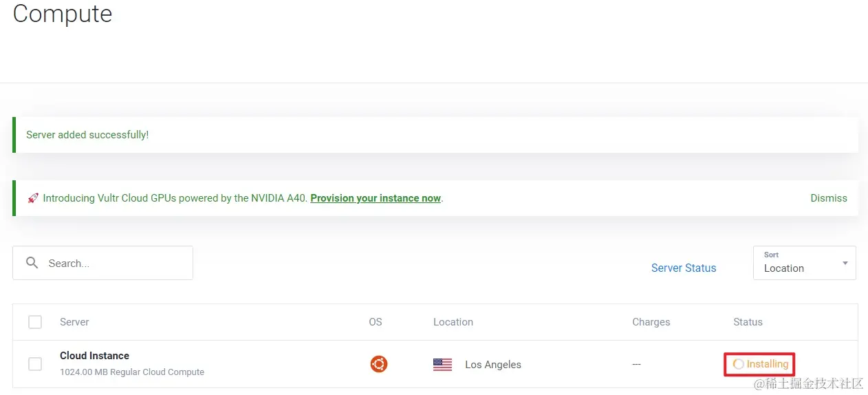The image size is (868, 395).
Task: Click the Sort dropdown arrow
Action: 845,264
